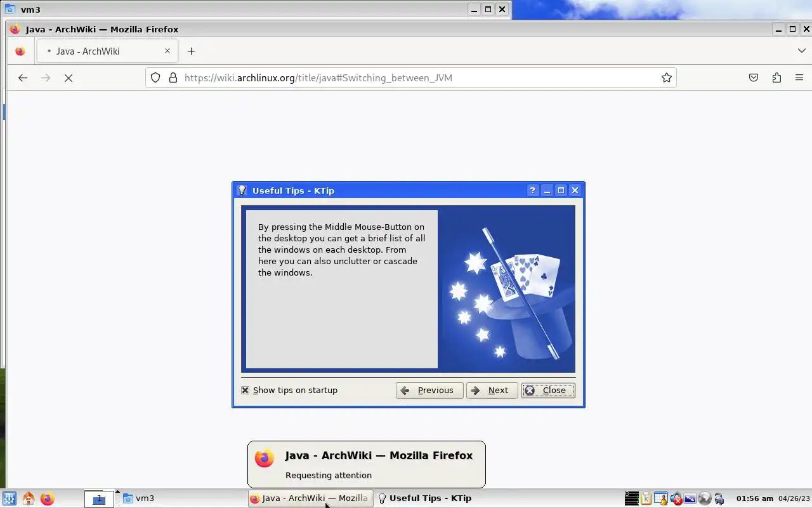Open Firefox View pinned icon
812x508 pixels.
point(20,51)
